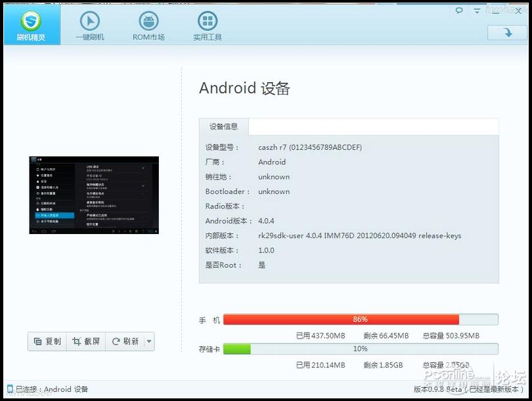Select the 设备信息 tab
Viewport: 532px width, 401px height.
pos(224,126)
